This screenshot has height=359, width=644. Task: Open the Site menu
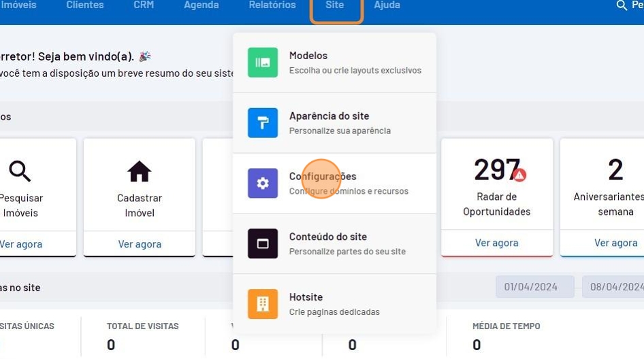tap(335, 5)
